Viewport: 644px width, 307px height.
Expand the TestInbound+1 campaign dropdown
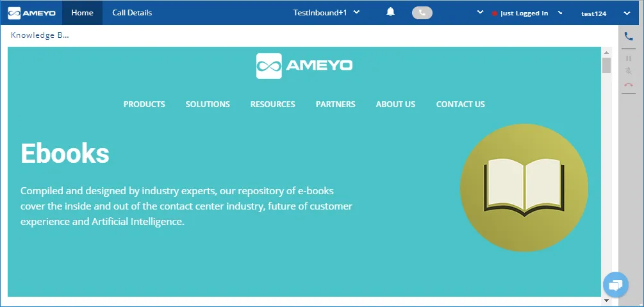pyautogui.click(x=356, y=12)
